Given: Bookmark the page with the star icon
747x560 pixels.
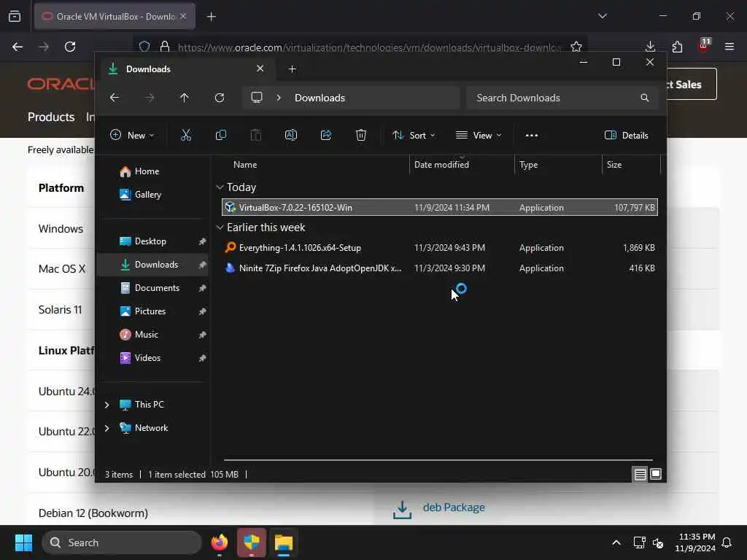Looking at the screenshot, I should (x=576, y=47).
